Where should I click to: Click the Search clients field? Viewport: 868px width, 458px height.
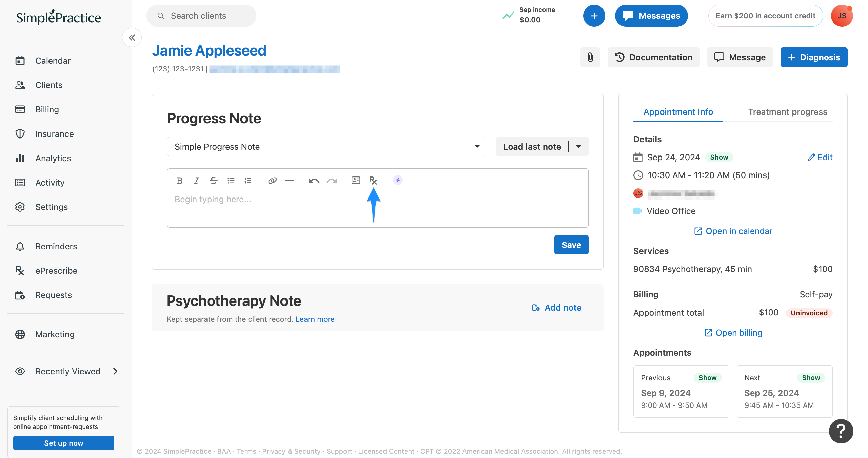(201, 16)
